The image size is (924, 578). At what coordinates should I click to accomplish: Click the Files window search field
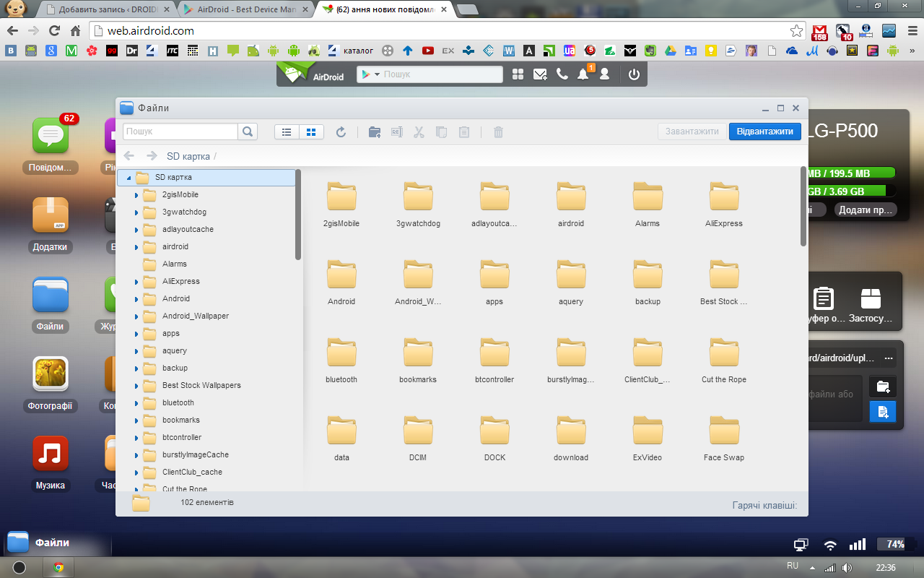click(x=180, y=131)
